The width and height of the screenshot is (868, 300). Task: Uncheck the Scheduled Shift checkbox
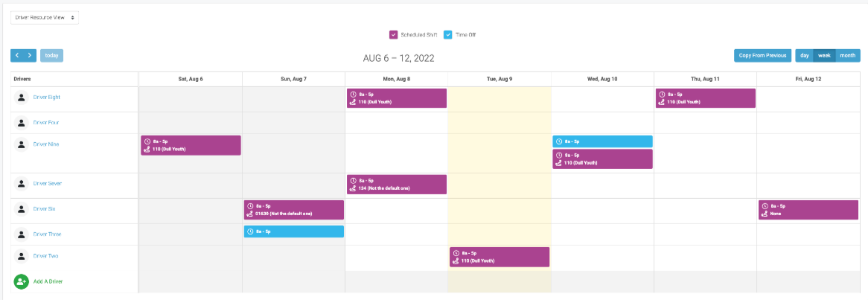[x=393, y=35]
